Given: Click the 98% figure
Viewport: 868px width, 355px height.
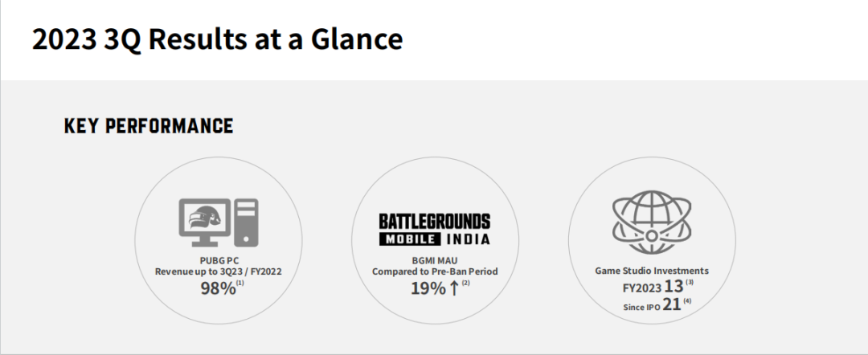Looking at the screenshot, I should (x=217, y=288).
